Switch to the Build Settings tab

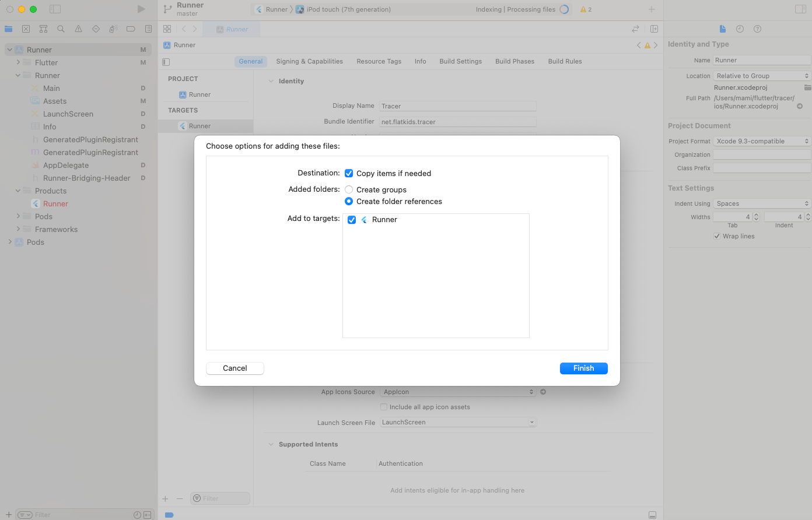pos(460,61)
